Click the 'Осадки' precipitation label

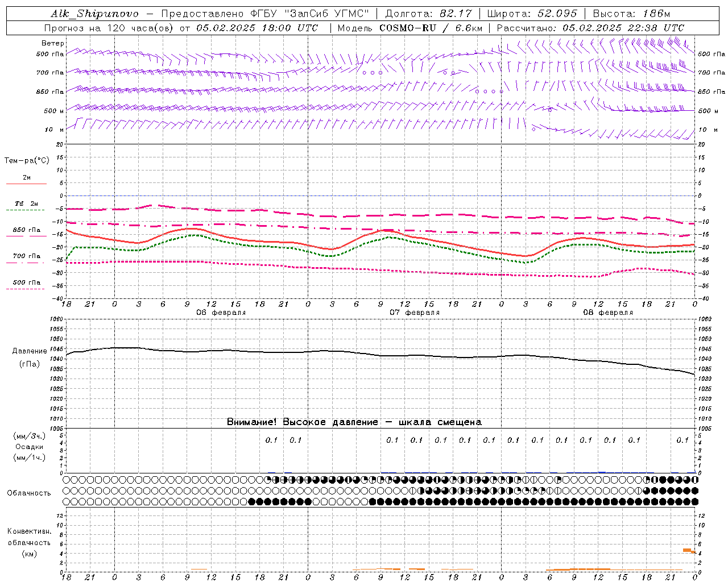(x=30, y=447)
